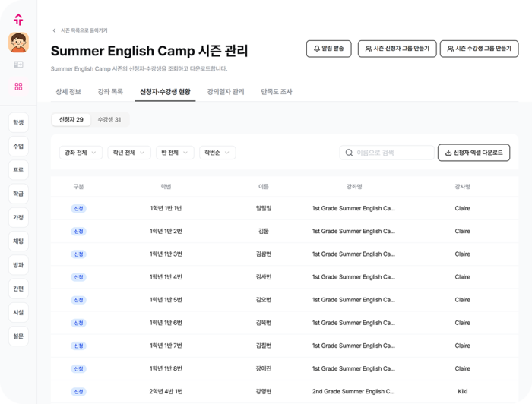Click the name search field
The height and width of the screenshot is (404, 532).
click(x=387, y=153)
